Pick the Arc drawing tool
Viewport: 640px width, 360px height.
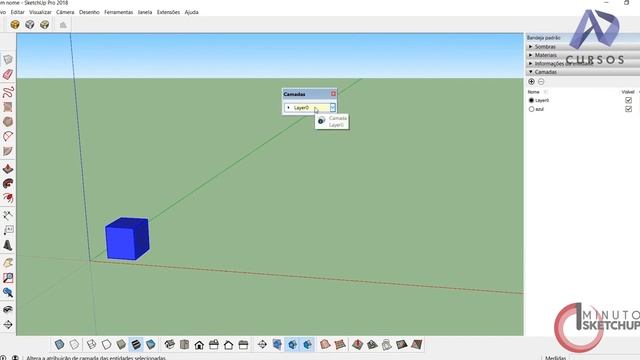tap(8, 136)
